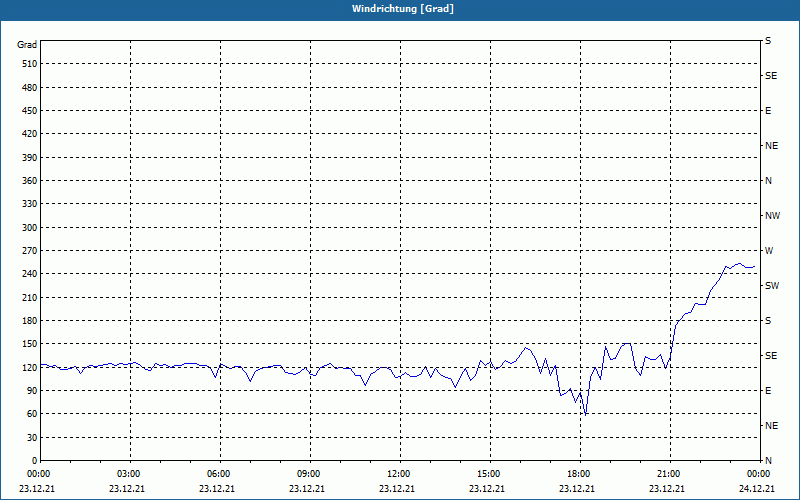Viewport: 800px width, 500px height.
Task: Click the 450 degree axis label
Action: click(30, 111)
